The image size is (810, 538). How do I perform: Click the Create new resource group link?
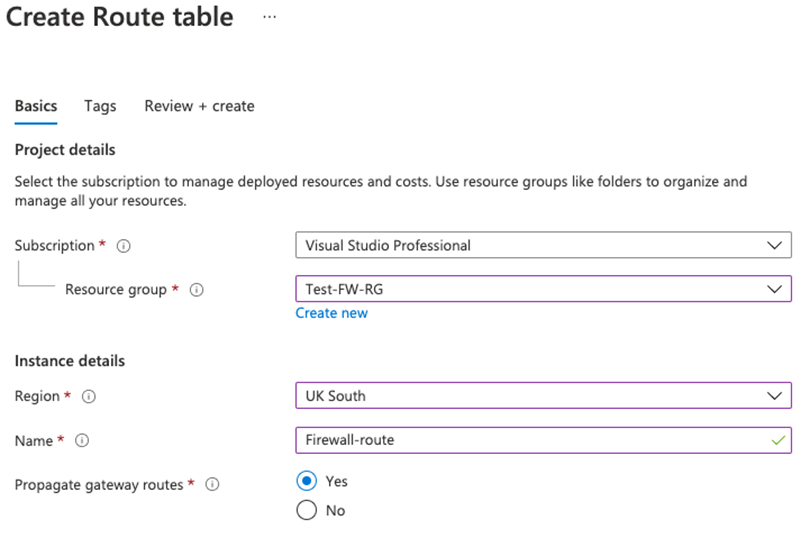(x=331, y=313)
